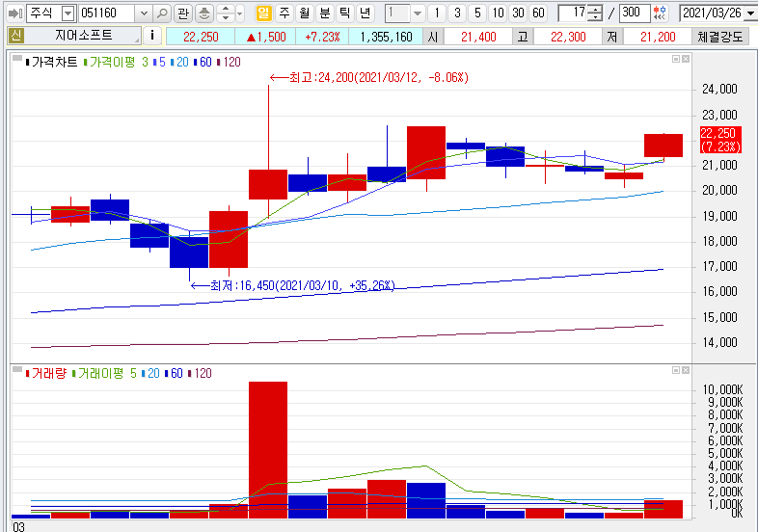Click the candle count field showing 17
758x532 pixels.
[575, 13]
